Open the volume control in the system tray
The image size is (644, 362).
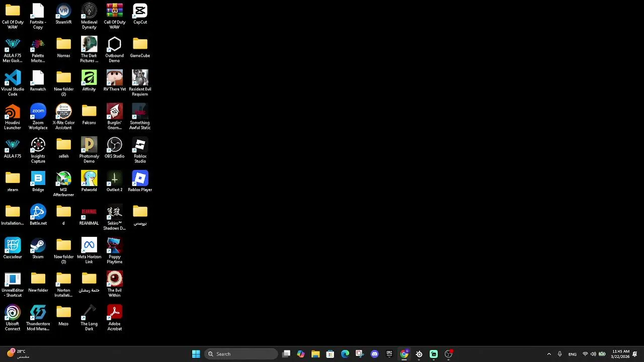click(593, 354)
